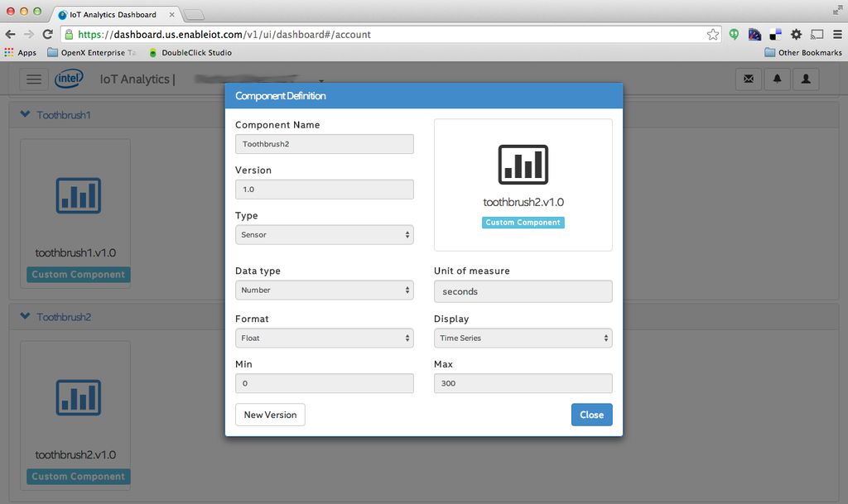Image resolution: width=848 pixels, height=504 pixels.
Task: Open the user profile icon
Action: click(x=806, y=79)
